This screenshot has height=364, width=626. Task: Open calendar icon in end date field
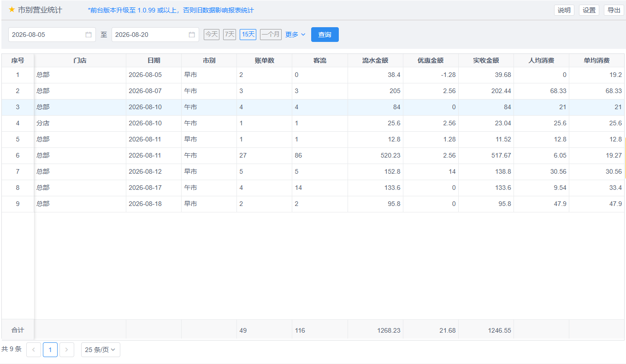point(192,35)
